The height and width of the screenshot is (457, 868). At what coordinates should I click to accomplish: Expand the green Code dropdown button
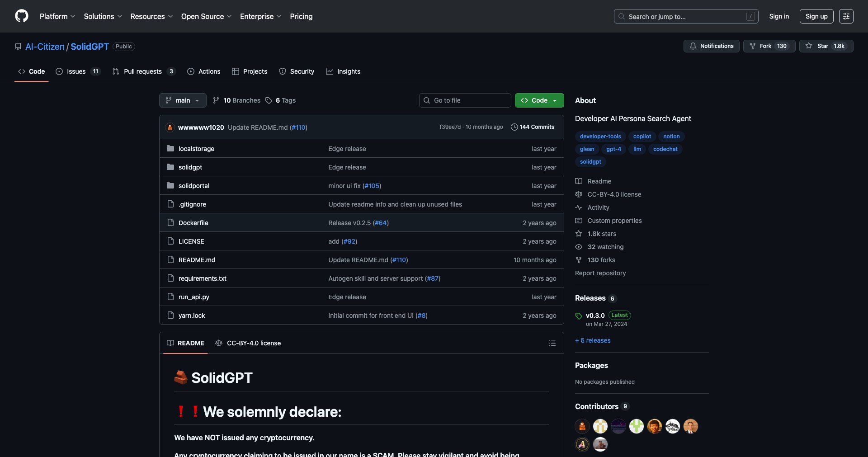pos(539,100)
